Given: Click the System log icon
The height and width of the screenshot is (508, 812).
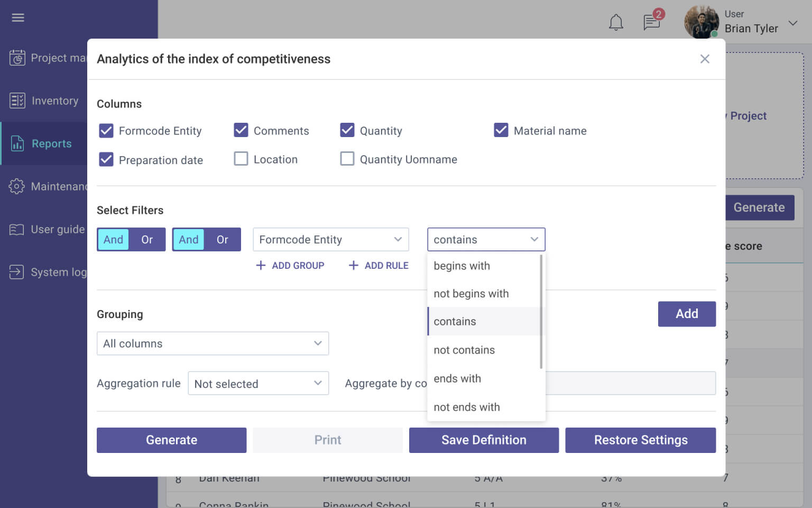Looking at the screenshot, I should (16, 272).
